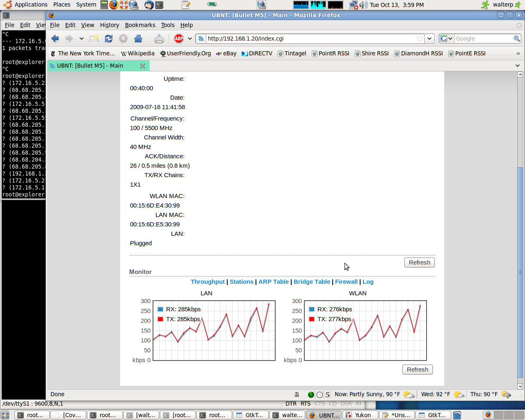Screen dimensions: 525x420
Task: Click the RSS feed icon in address bar
Action: (x=201, y=39)
